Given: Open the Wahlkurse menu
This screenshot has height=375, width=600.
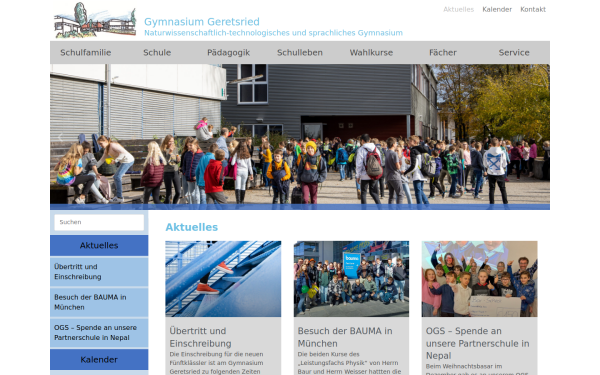Looking at the screenshot, I should [x=371, y=53].
